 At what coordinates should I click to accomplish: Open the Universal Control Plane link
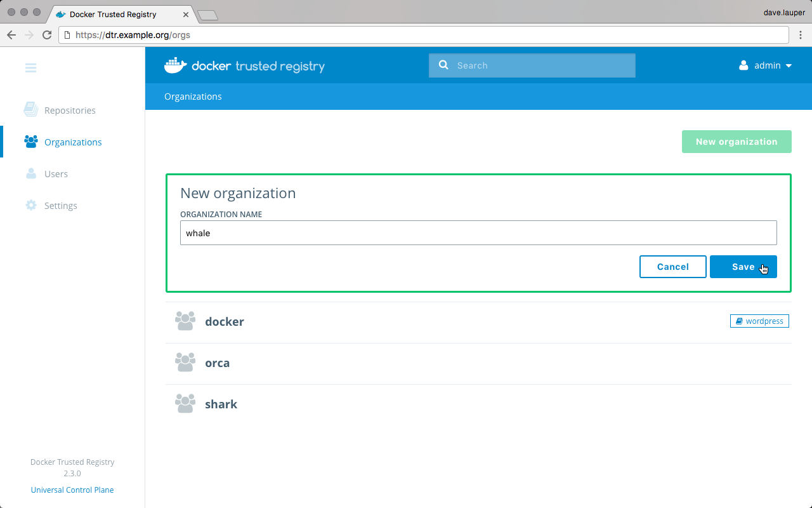pos(72,490)
